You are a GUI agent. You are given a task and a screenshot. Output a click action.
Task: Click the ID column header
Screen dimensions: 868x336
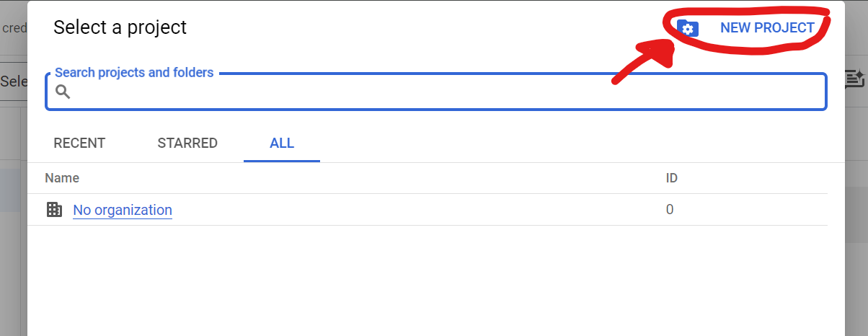(672, 178)
